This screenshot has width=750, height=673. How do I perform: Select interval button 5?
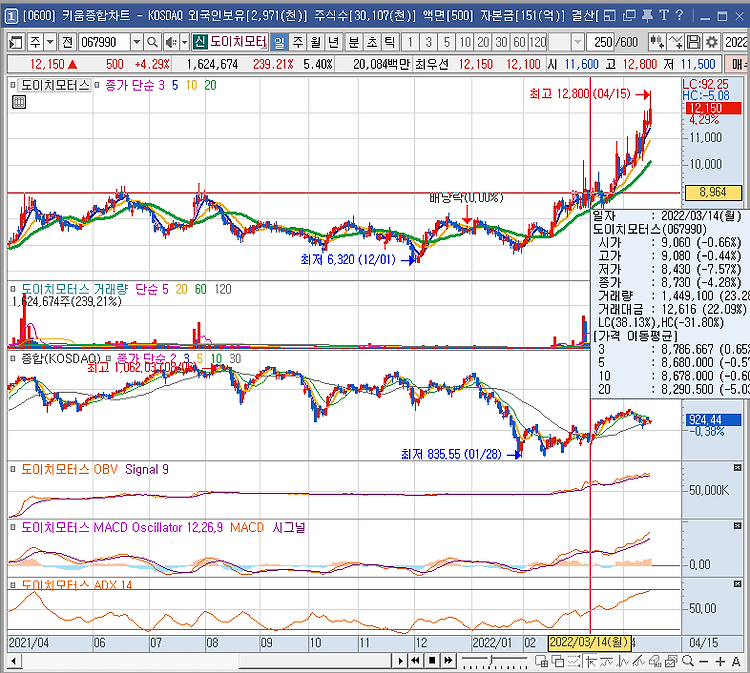click(447, 43)
